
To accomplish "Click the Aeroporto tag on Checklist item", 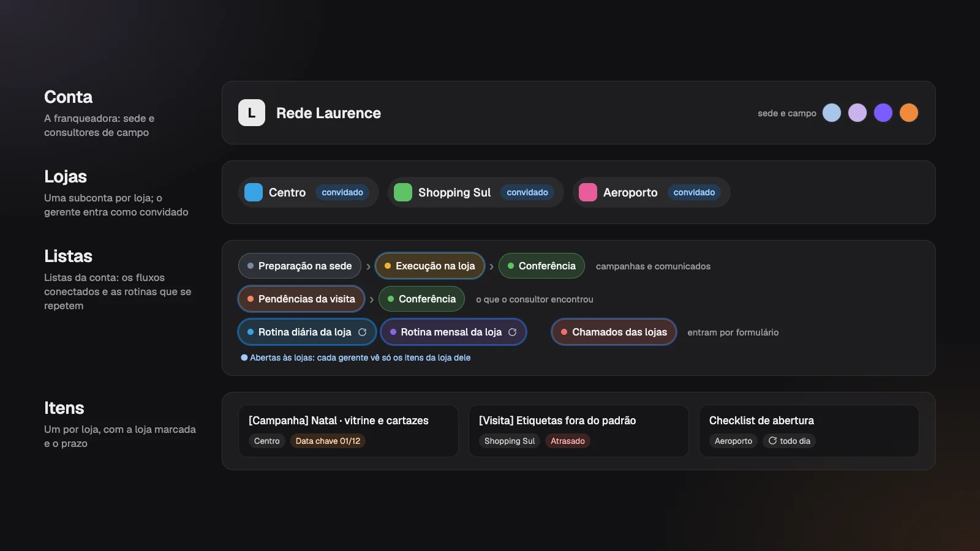I will 733,441.
